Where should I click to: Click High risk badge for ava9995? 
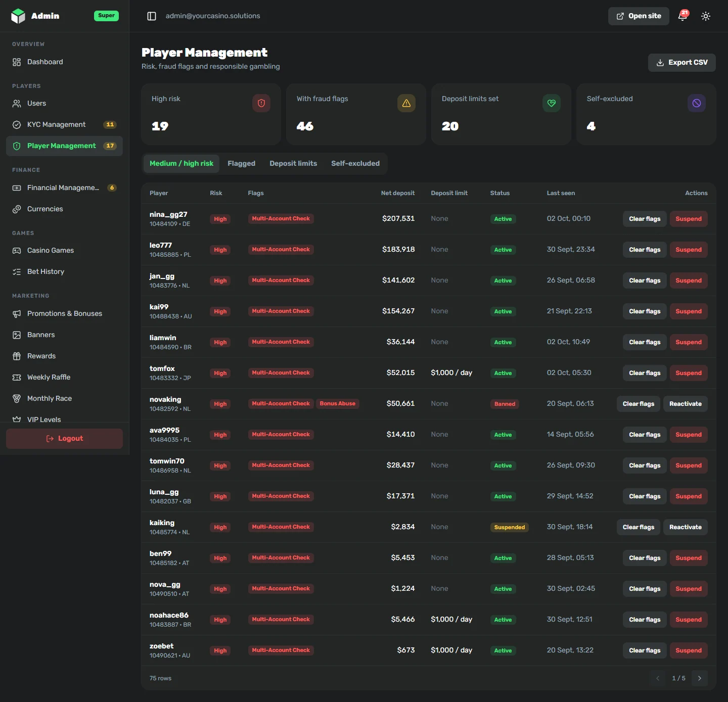pos(220,435)
